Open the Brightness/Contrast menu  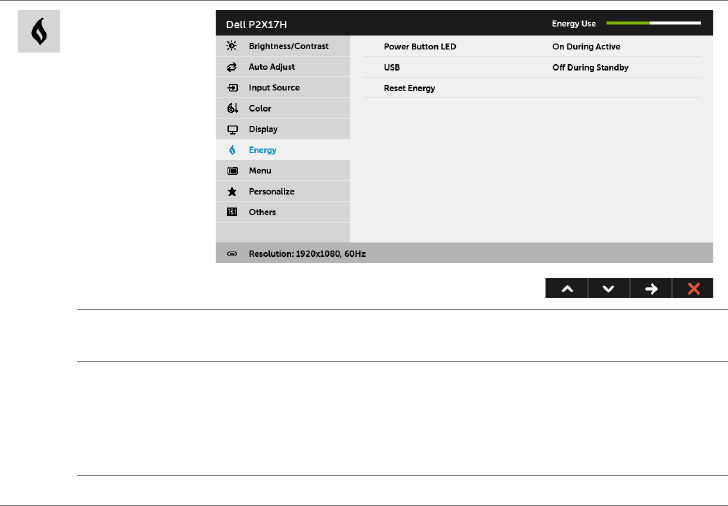tap(283, 46)
